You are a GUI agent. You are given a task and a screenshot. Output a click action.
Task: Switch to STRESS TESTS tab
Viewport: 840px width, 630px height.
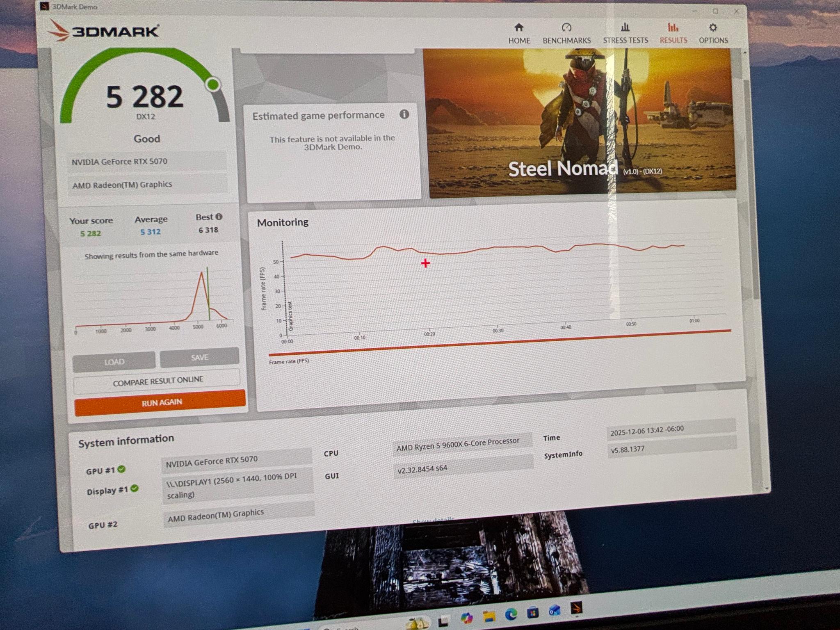(x=625, y=34)
